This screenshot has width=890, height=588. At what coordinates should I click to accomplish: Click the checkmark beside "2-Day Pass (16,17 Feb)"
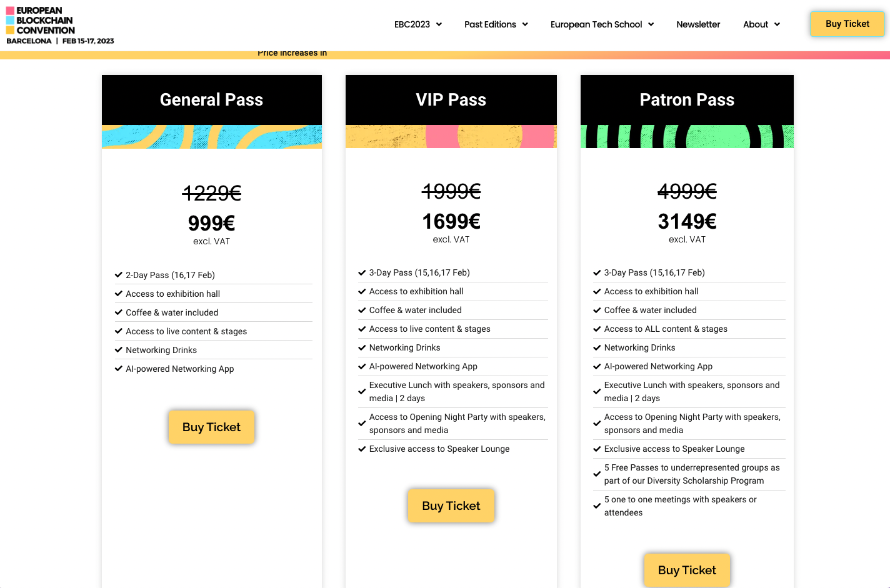(118, 275)
